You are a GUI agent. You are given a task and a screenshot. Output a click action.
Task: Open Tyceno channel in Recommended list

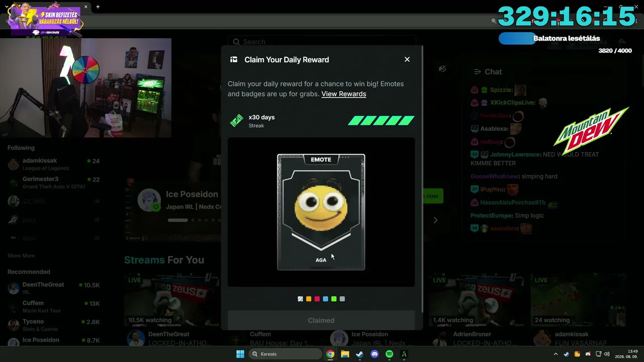[x=53, y=325]
